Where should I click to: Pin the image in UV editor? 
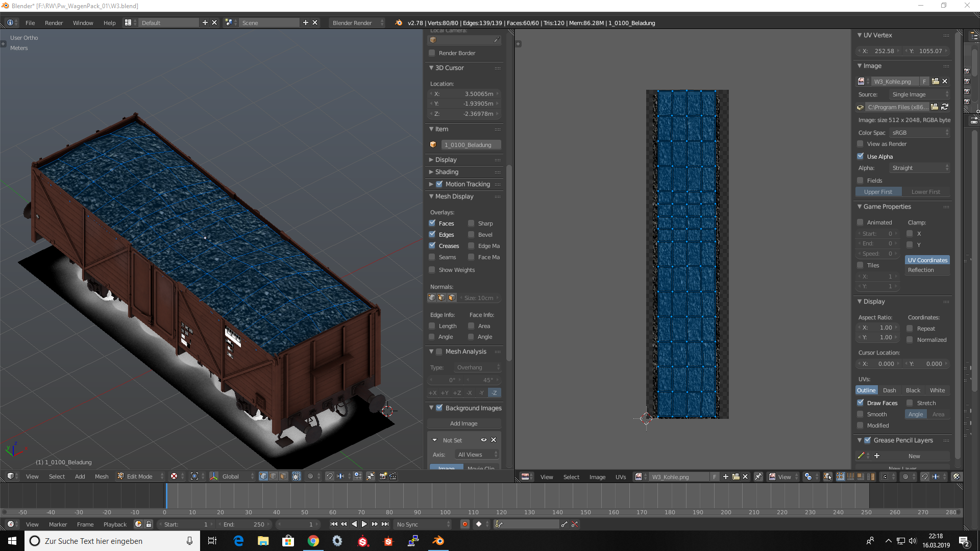click(758, 477)
